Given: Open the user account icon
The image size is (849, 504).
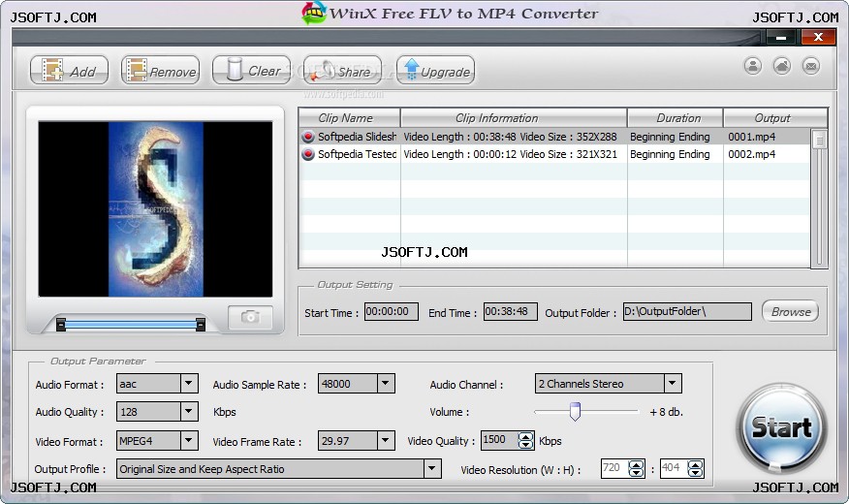Looking at the screenshot, I should click(x=753, y=66).
